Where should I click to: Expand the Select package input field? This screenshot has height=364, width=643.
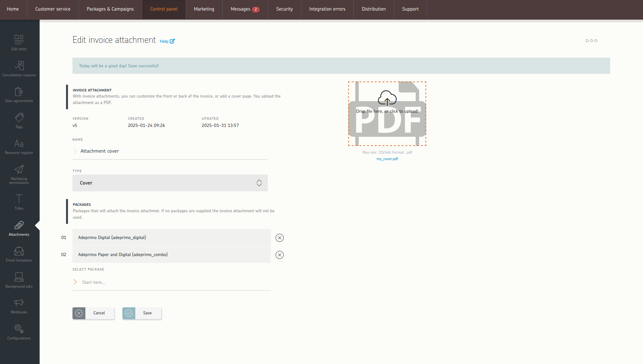[x=75, y=282]
